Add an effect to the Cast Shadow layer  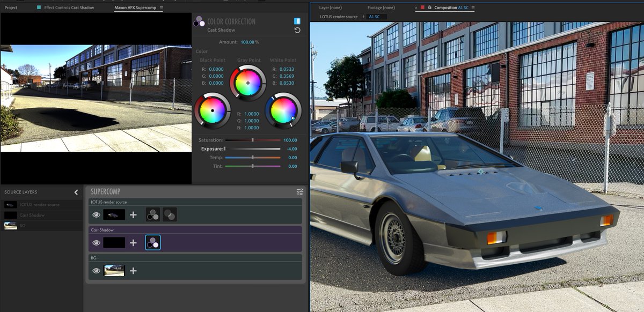[133, 242]
